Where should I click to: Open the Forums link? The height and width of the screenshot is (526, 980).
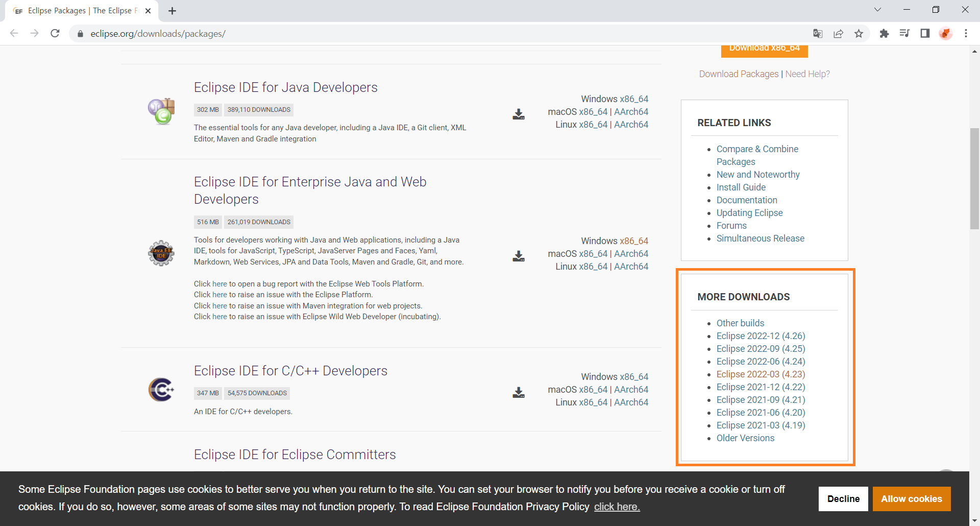click(731, 226)
